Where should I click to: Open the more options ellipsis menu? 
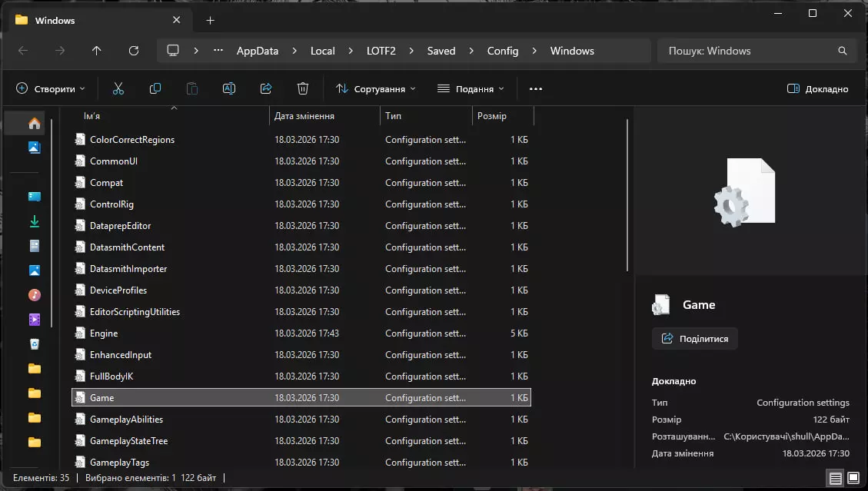[x=536, y=88]
